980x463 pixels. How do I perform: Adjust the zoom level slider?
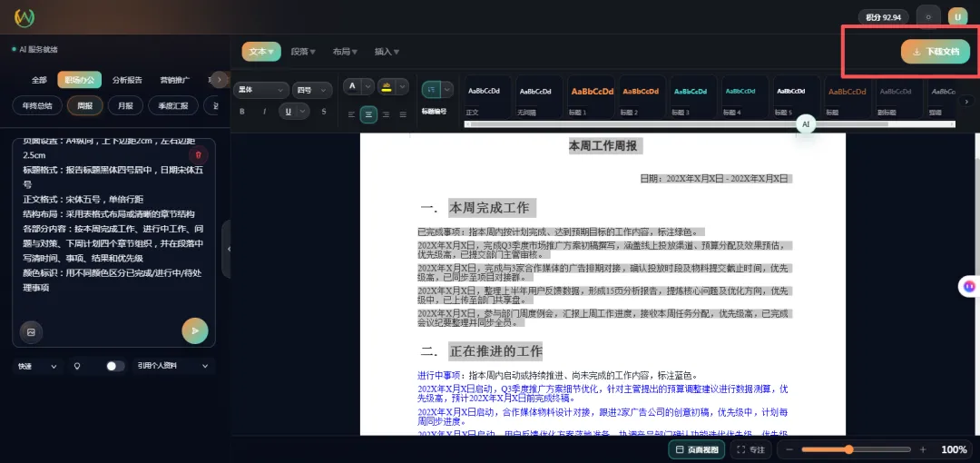tap(855, 450)
